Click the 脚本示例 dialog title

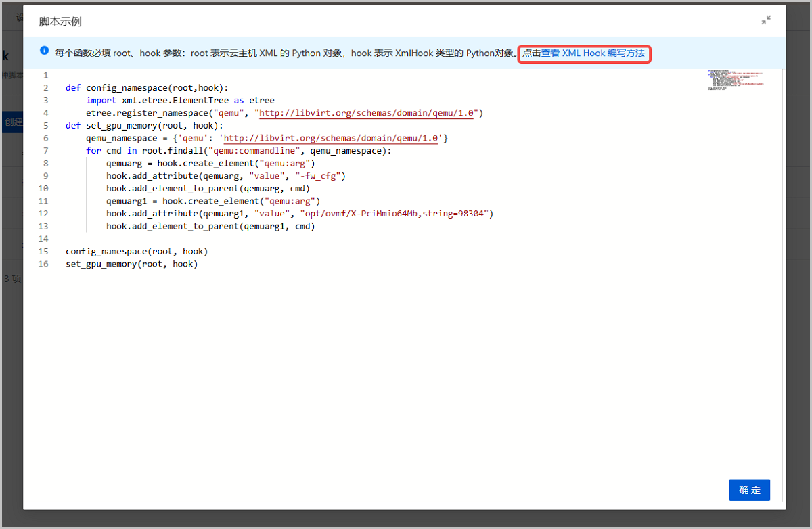pos(60,22)
